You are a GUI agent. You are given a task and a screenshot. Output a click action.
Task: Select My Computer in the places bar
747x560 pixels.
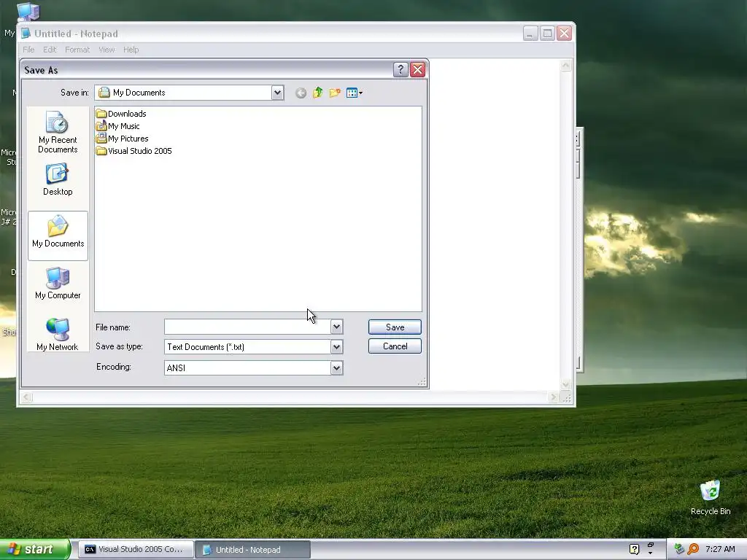(x=58, y=283)
